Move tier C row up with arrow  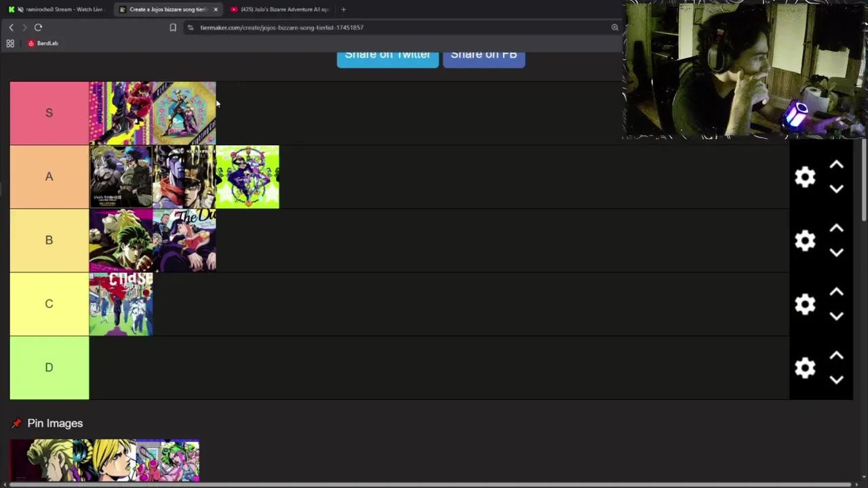point(836,292)
